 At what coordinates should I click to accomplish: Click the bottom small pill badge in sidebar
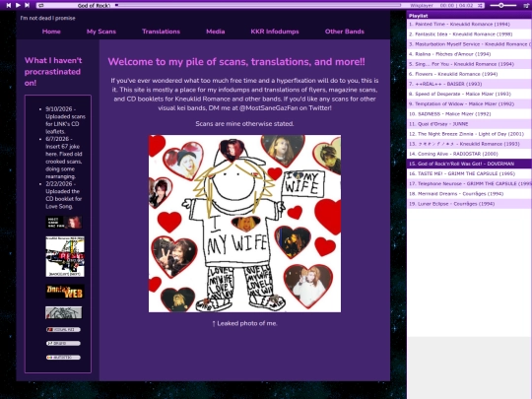[x=63, y=358]
